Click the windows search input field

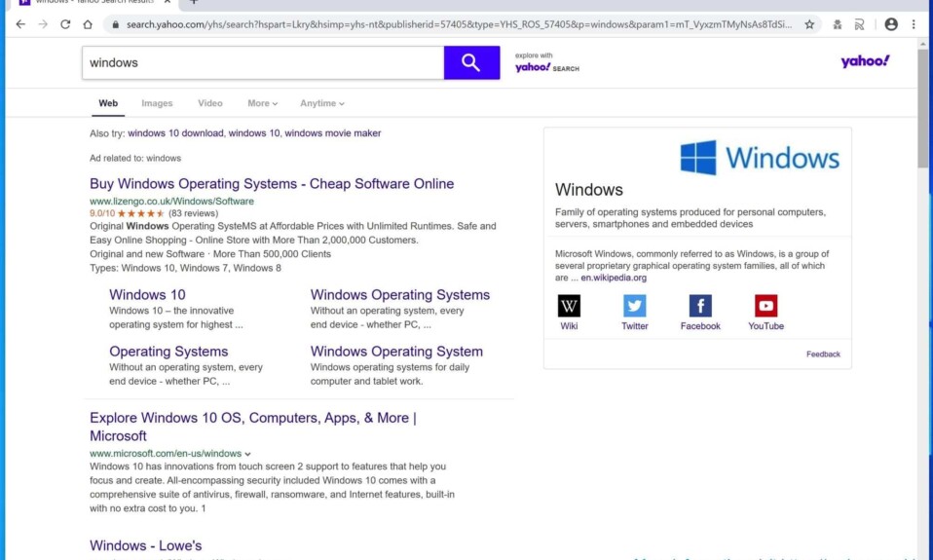(x=263, y=62)
